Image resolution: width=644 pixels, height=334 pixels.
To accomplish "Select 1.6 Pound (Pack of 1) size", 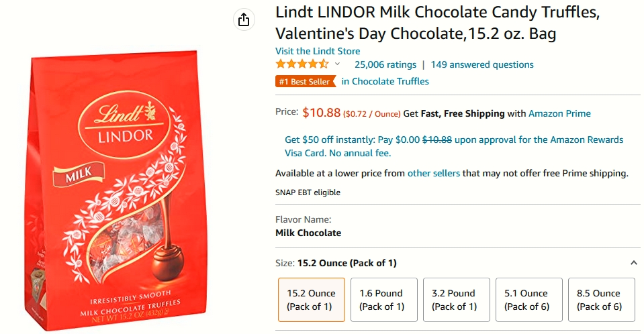I will click(x=384, y=300).
